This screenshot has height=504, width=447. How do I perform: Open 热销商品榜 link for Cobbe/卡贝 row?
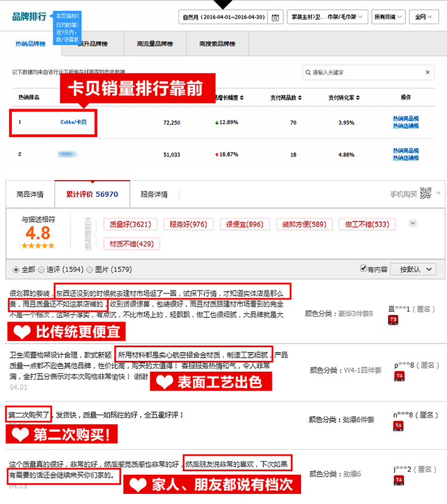point(406,119)
